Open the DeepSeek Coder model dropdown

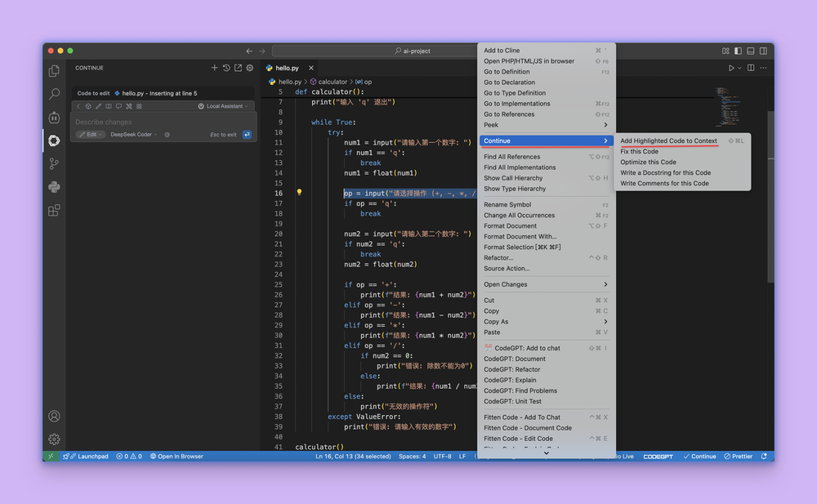coord(133,134)
